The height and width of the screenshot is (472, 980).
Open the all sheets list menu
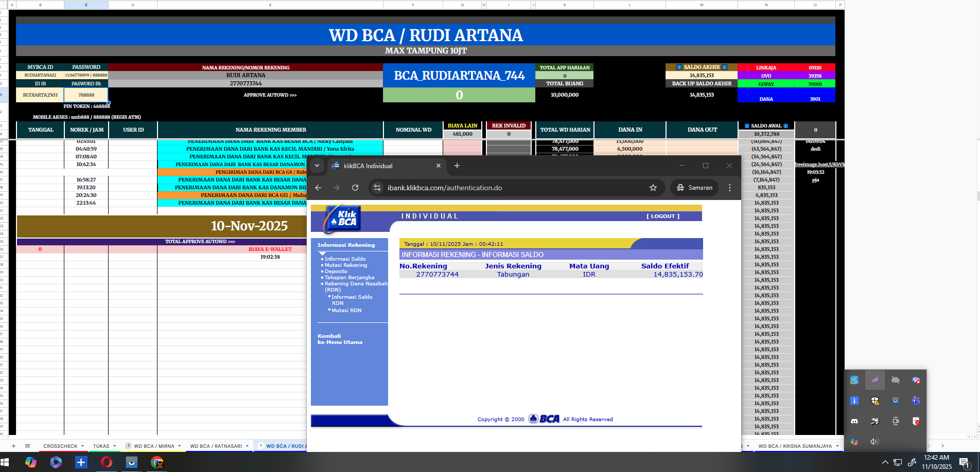coord(28,446)
